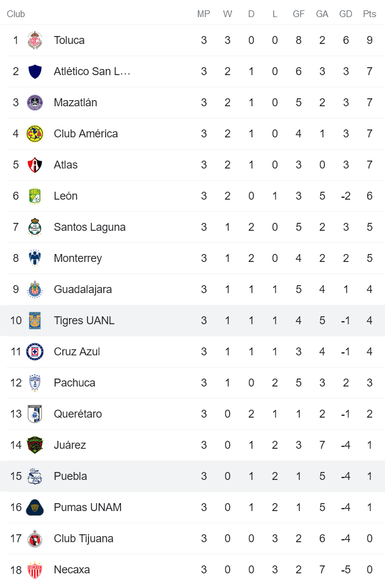Click the Necaxa club logo
Screen dimensions: 385x588
point(35,569)
